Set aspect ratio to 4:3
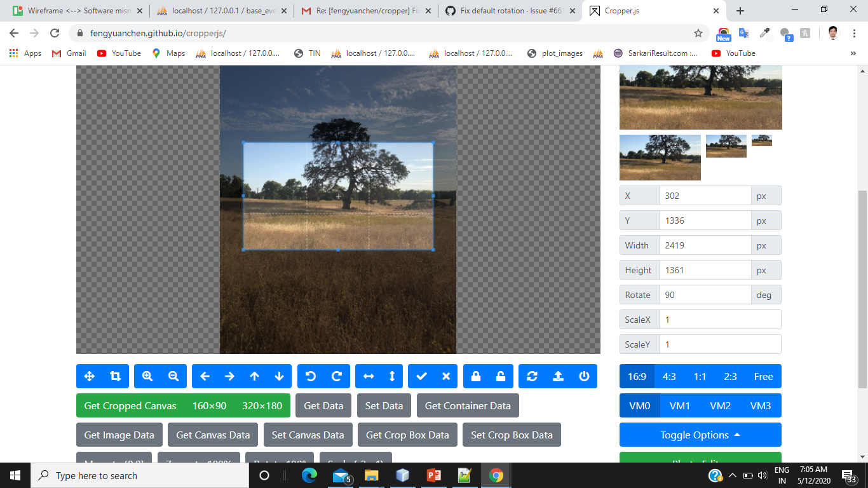The height and width of the screenshot is (488, 868). 669,376
